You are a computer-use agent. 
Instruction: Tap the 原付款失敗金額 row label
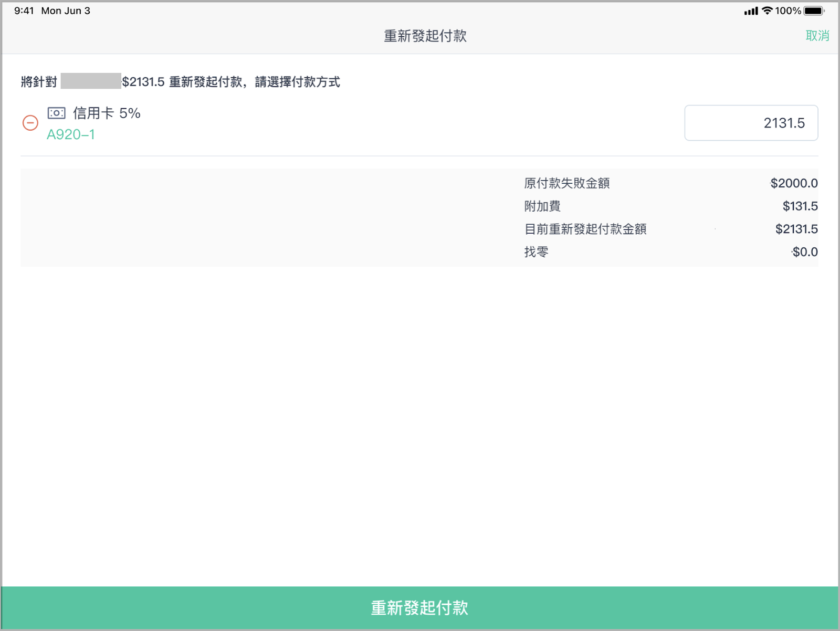coord(567,183)
